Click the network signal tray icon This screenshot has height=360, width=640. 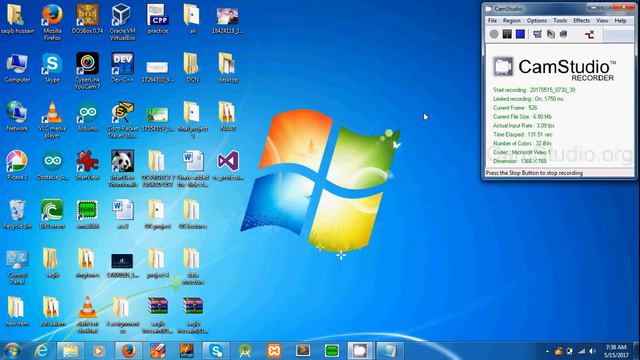581,351
